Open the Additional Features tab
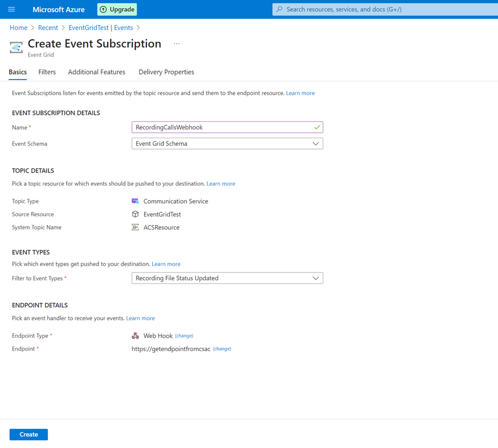Image resolution: width=498 pixels, height=448 pixels. [x=97, y=72]
